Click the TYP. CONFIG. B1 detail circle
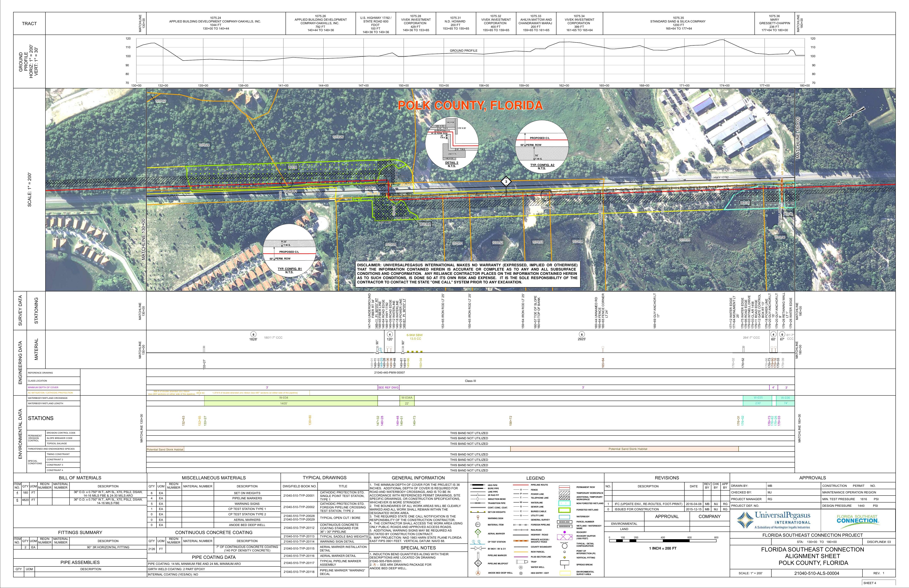909x588 pixels. pyautogui.click(x=289, y=250)
